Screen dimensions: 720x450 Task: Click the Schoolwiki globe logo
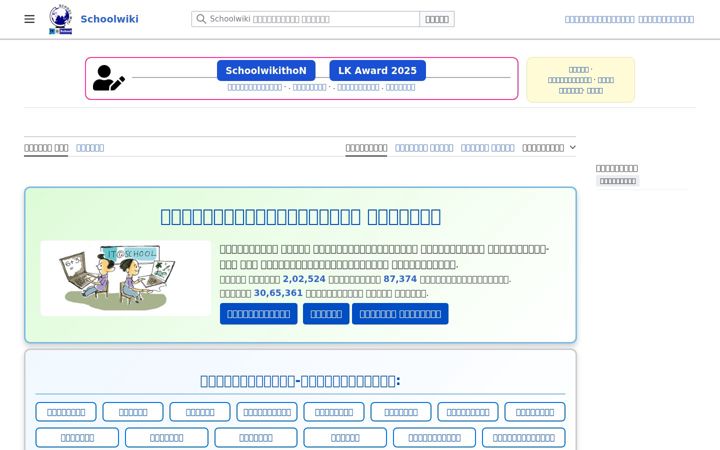click(61, 19)
